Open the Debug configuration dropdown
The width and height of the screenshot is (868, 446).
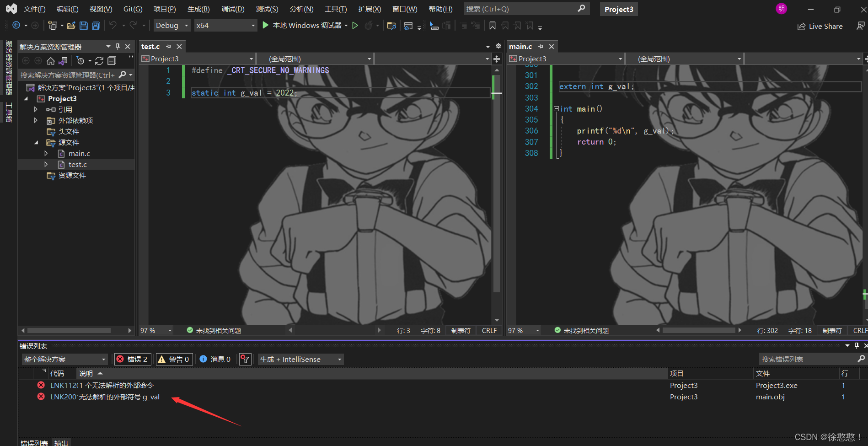tap(171, 26)
